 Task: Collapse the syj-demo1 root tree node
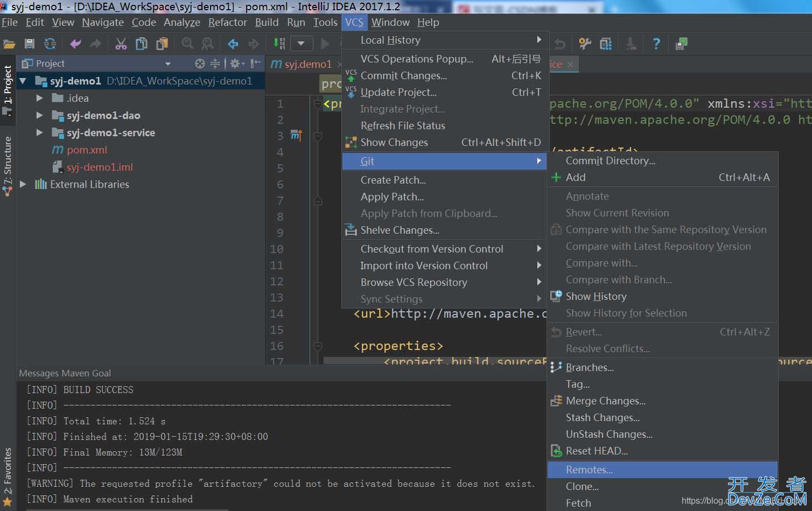23,81
